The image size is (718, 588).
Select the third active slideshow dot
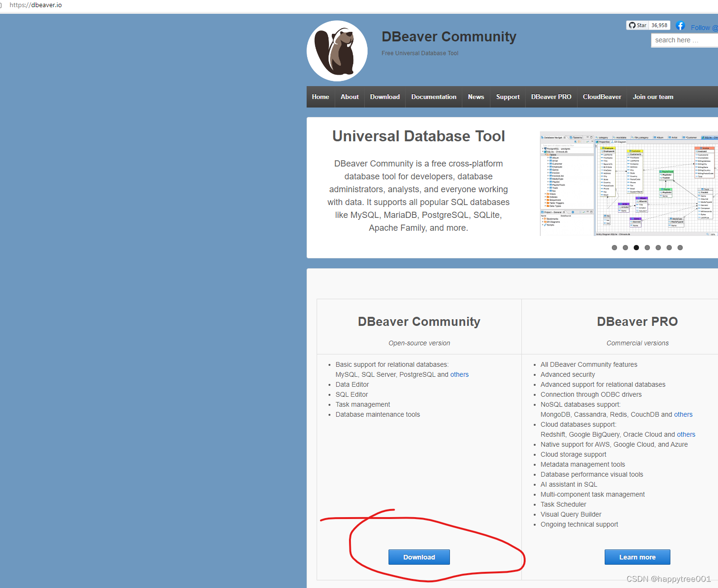pyautogui.click(x=636, y=247)
